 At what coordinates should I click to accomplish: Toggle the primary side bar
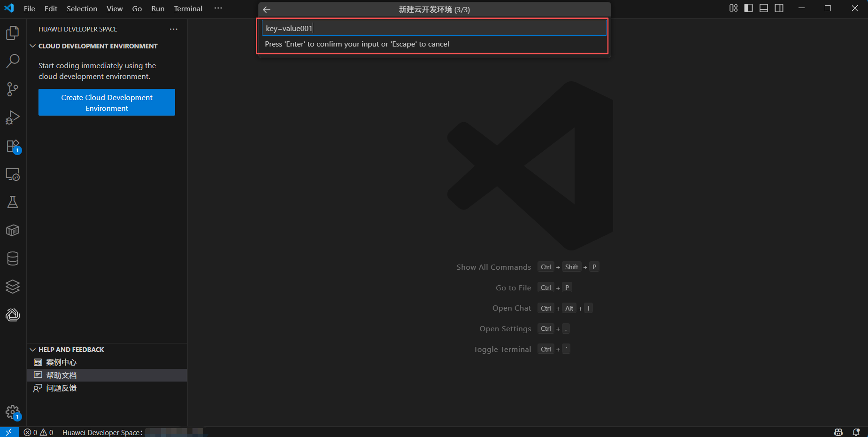749,8
